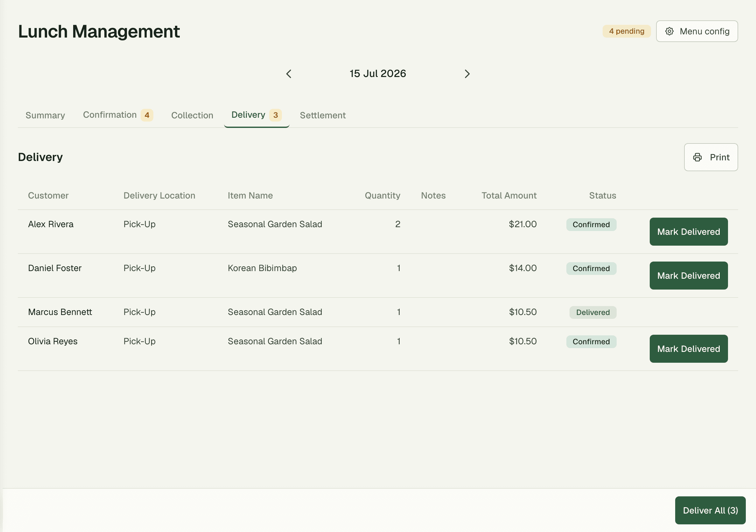Click the gear icon in Menu config

[x=669, y=31]
